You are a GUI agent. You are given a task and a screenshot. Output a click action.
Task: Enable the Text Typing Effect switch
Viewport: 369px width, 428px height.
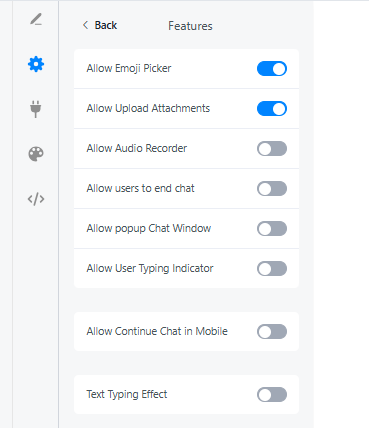272,395
